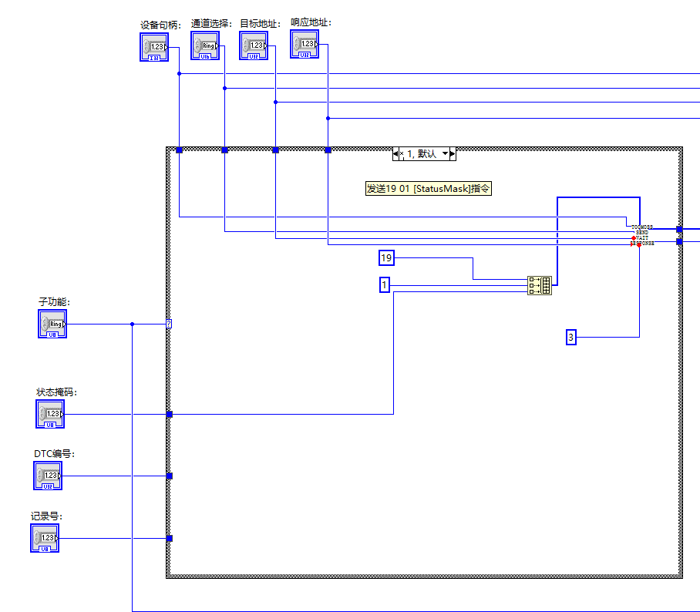The width and height of the screenshot is (700, 612).
Task: Go to next case with right arrow
Action: click(x=453, y=153)
